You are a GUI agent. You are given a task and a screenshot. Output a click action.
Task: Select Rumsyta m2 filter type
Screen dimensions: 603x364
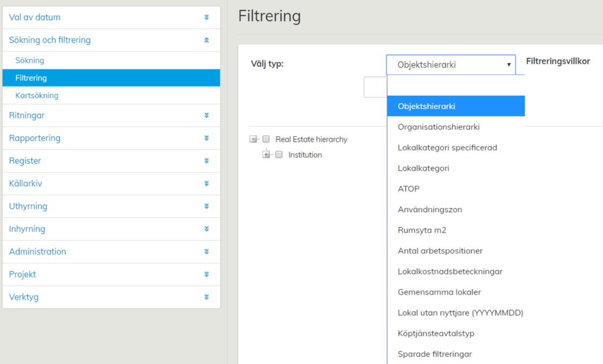[x=422, y=230]
